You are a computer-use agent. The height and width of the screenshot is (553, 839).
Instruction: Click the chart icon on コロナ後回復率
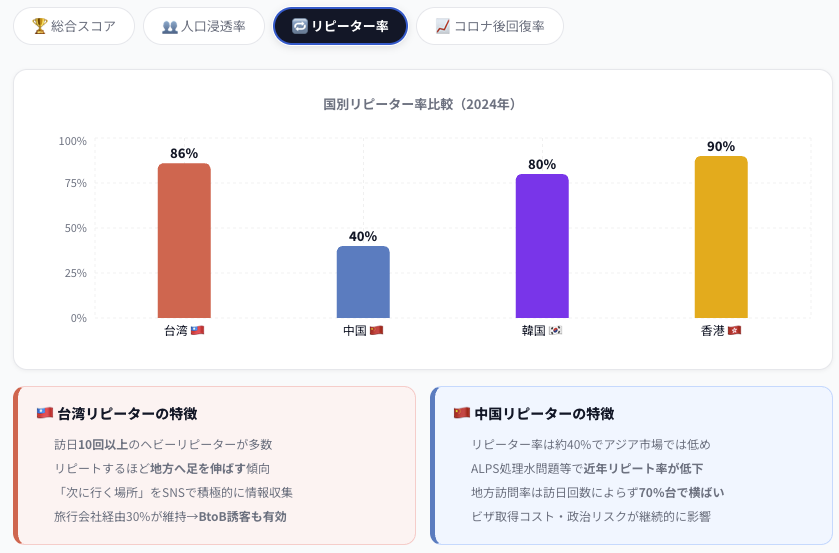[443, 26]
